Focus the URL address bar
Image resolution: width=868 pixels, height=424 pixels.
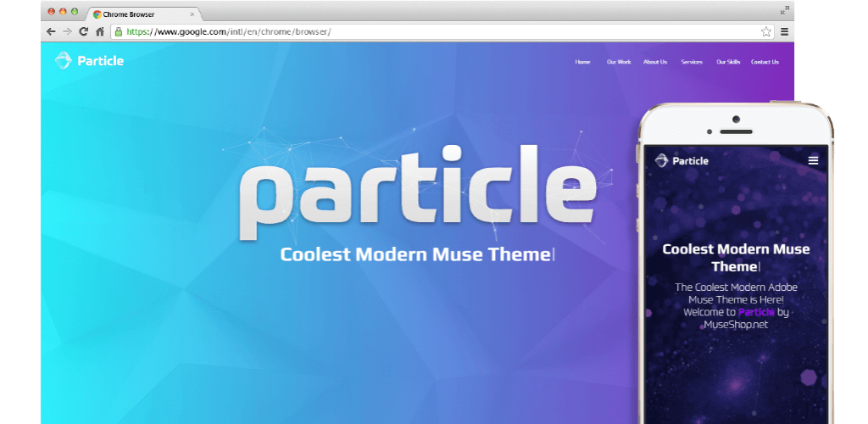coord(424,31)
